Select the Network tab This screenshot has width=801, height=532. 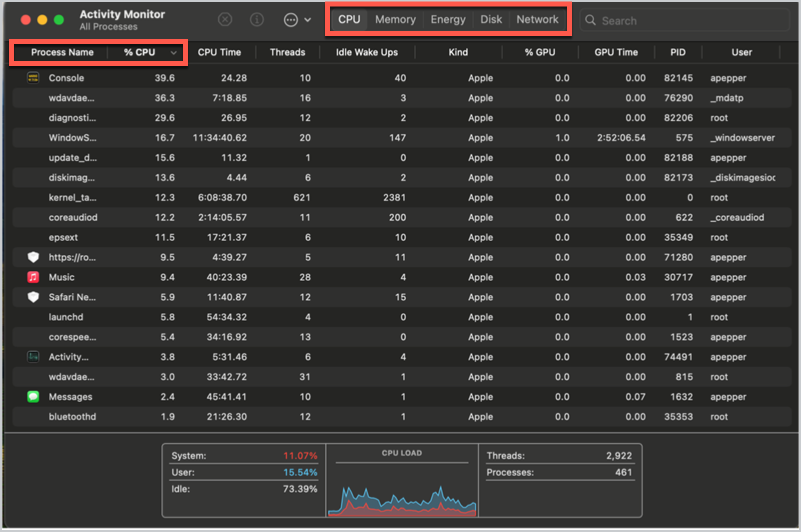point(537,20)
